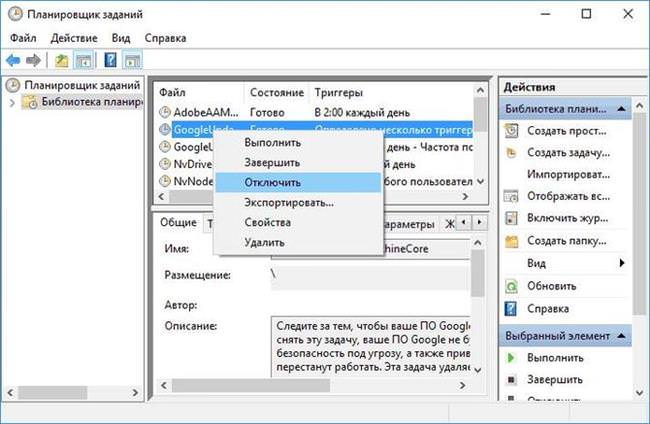Click the Описание text box
Viewport: 650px width, 424px height.
point(371,346)
